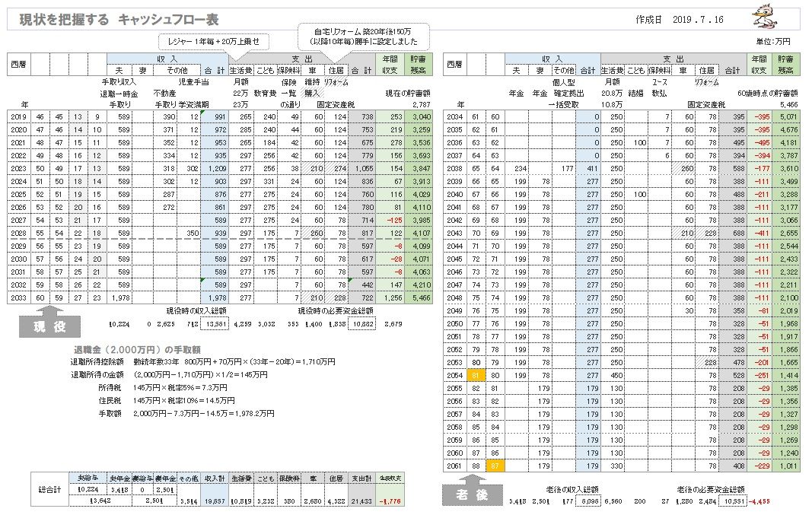Screen dimensions: 812x515
Task: Click the 支出 header in the right table
Action: point(673,59)
